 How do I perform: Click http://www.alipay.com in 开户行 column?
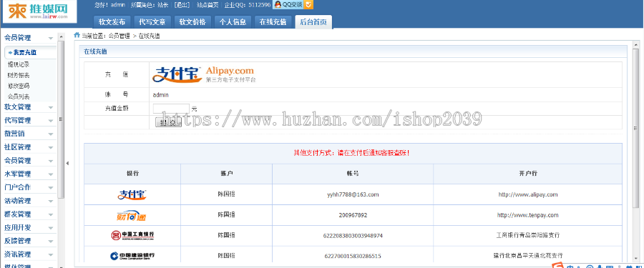click(x=528, y=194)
